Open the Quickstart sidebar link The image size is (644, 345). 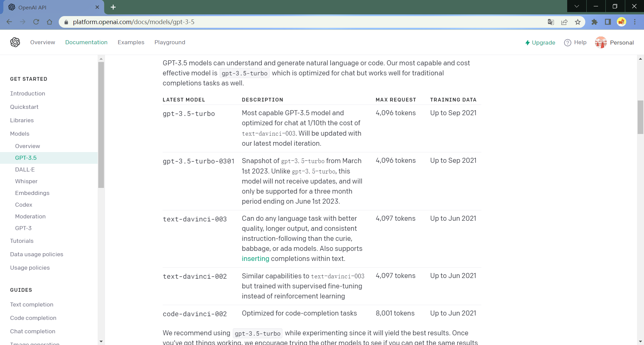24,107
